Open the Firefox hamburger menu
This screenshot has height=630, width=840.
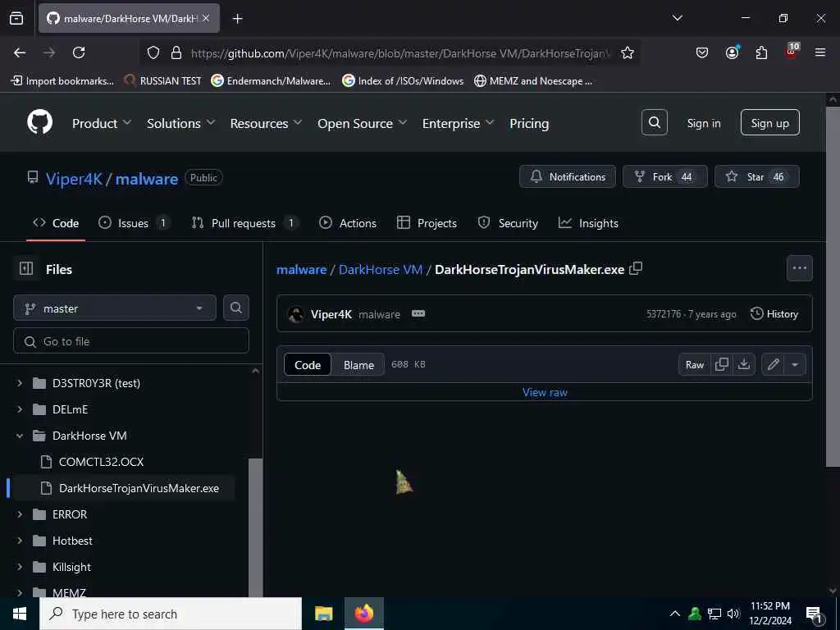pos(819,52)
